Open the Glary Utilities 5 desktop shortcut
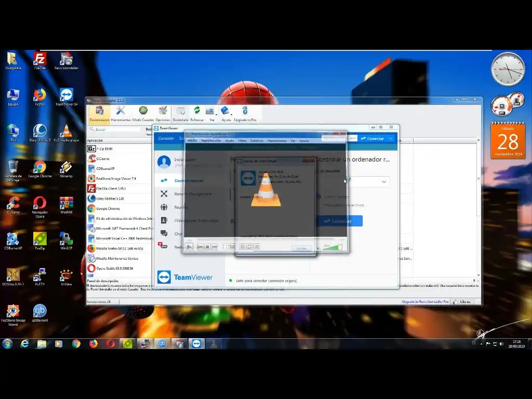Screen dimensions: 532x399 39,132
